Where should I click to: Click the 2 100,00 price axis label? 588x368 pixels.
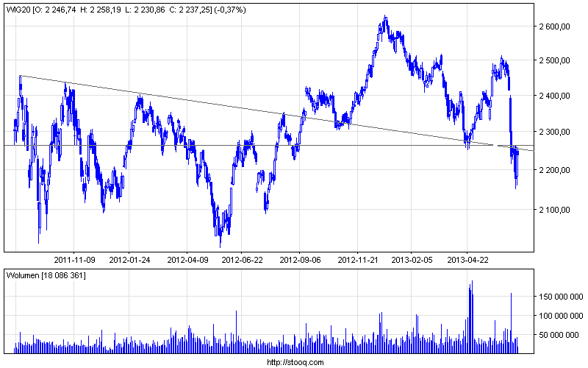point(555,210)
